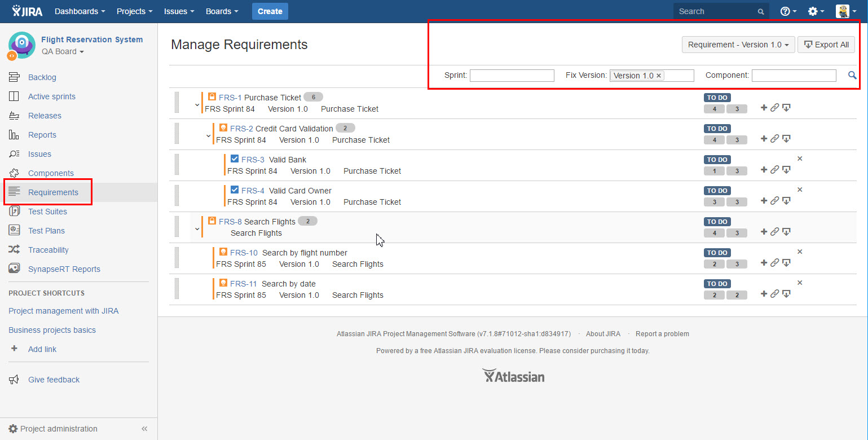868x440 pixels.
Task: Open the help question mark menu
Action: coord(788,11)
